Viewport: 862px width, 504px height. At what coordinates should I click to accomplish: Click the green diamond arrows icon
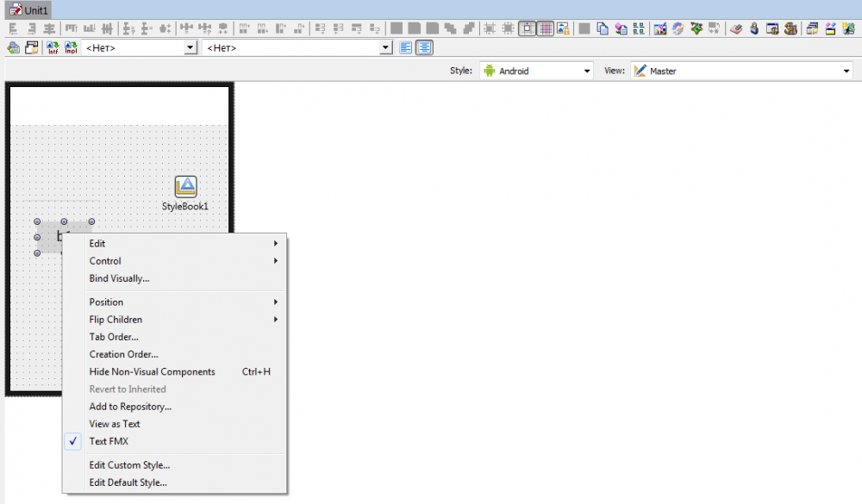click(x=696, y=28)
